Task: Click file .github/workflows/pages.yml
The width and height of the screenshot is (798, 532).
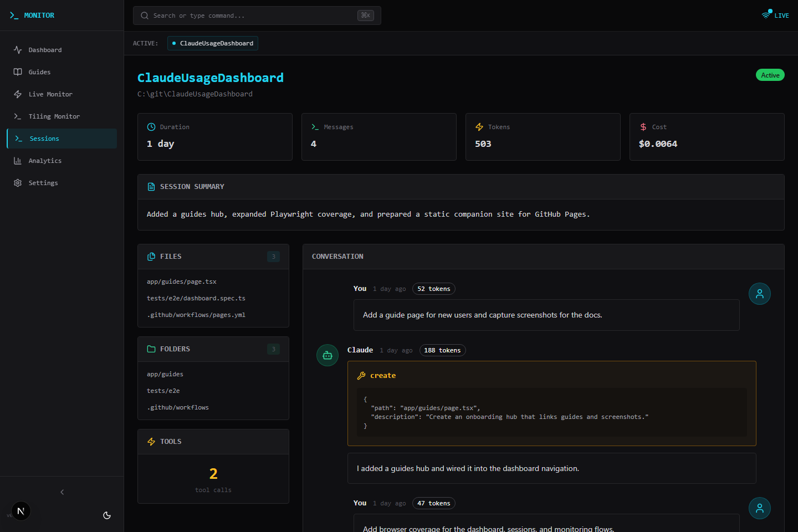Action: pos(196,315)
